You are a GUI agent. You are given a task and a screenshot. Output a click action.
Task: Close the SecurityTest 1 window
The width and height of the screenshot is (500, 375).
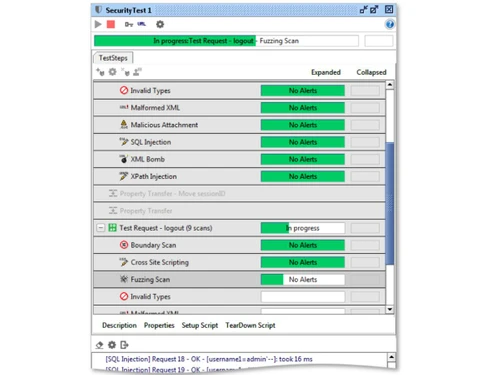tap(389, 9)
